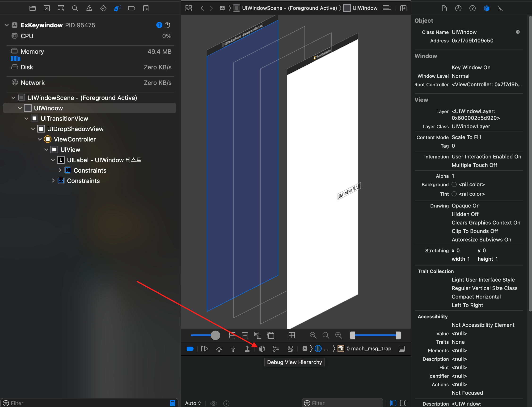This screenshot has width=532, height=407.
Task: Expand the Constraints under UILabel
Action: point(60,170)
